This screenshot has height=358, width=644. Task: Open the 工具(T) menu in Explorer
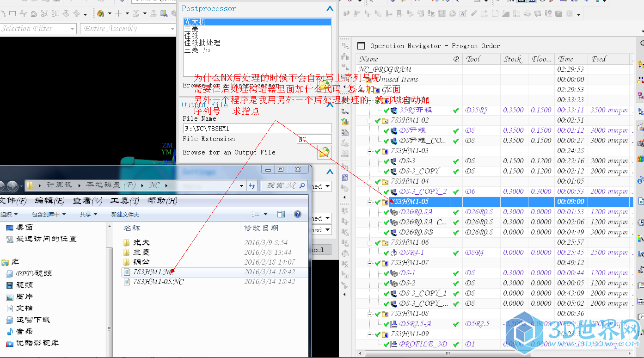[x=125, y=201]
